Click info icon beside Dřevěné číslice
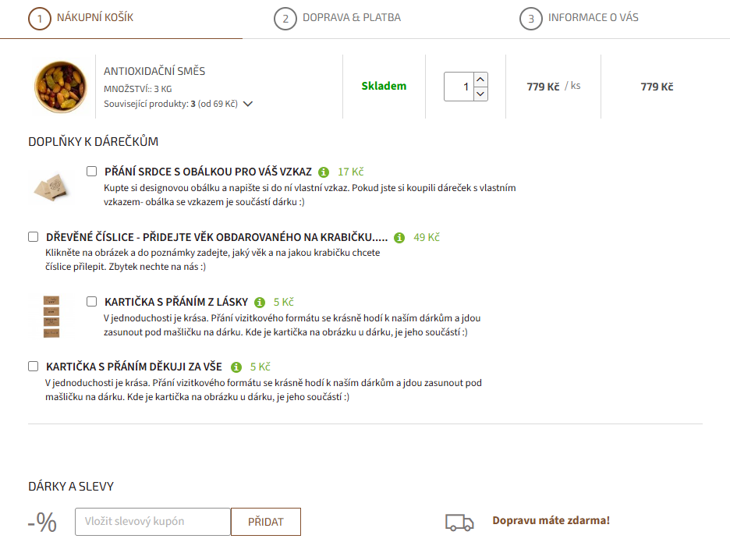This screenshot has width=730, height=560. point(399,237)
